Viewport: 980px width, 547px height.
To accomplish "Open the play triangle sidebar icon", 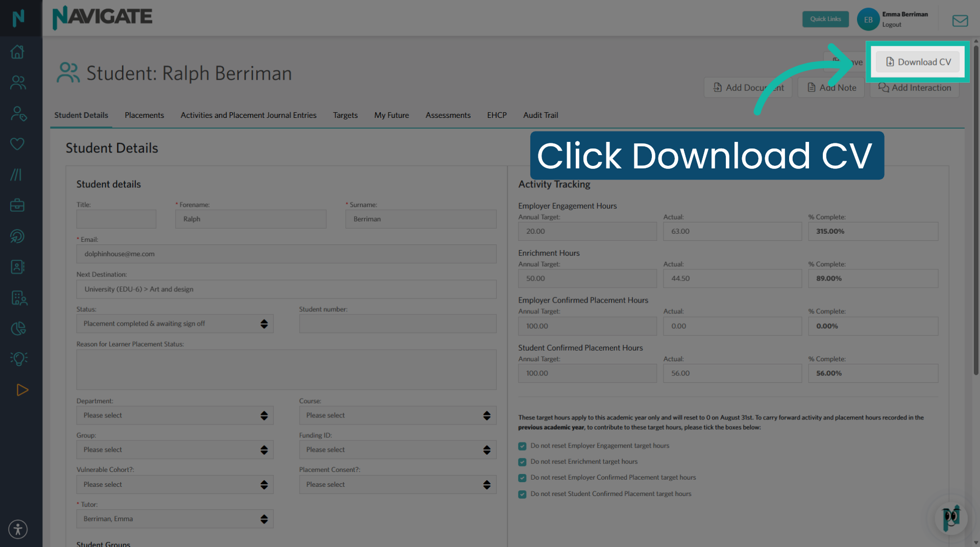I will 22,390.
